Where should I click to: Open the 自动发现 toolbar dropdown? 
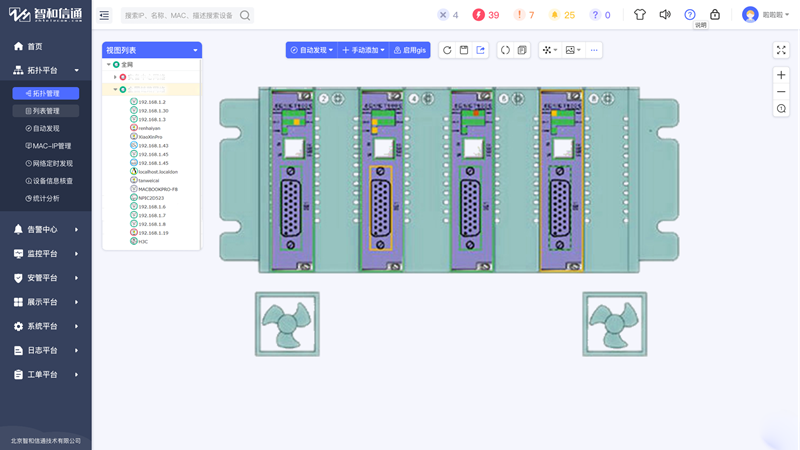(x=312, y=50)
